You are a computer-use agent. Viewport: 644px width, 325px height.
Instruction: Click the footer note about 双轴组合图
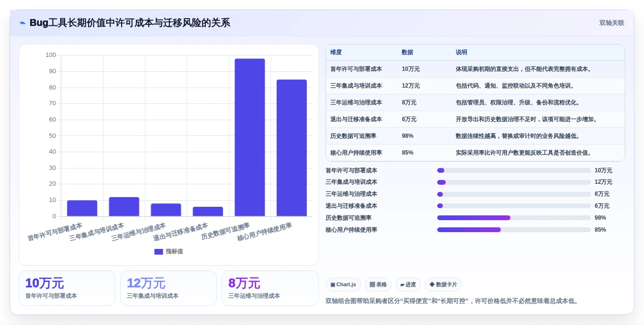(453, 301)
